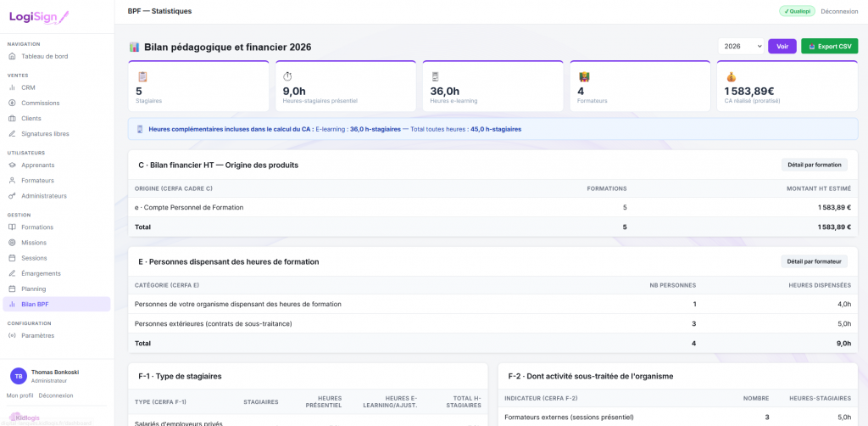
Task: Click the Planning calendar icon
Action: [x=12, y=289]
